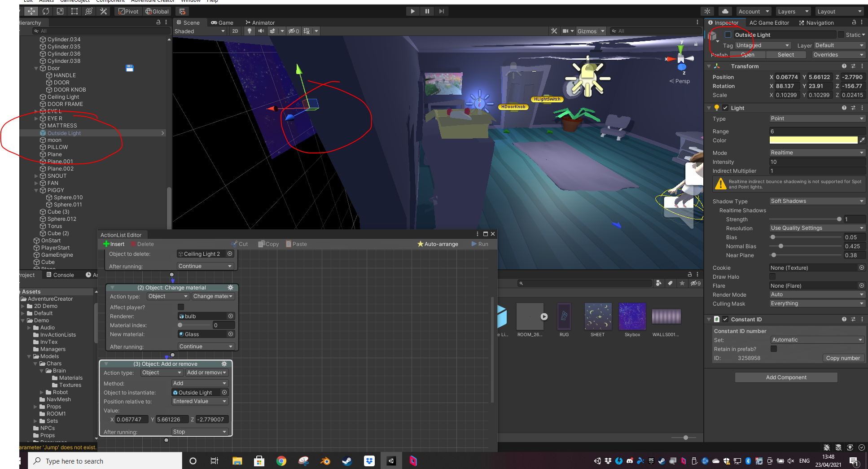Open settings gear of Add or remove action
The height and width of the screenshot is (469, 868).
tap(224, 364)
